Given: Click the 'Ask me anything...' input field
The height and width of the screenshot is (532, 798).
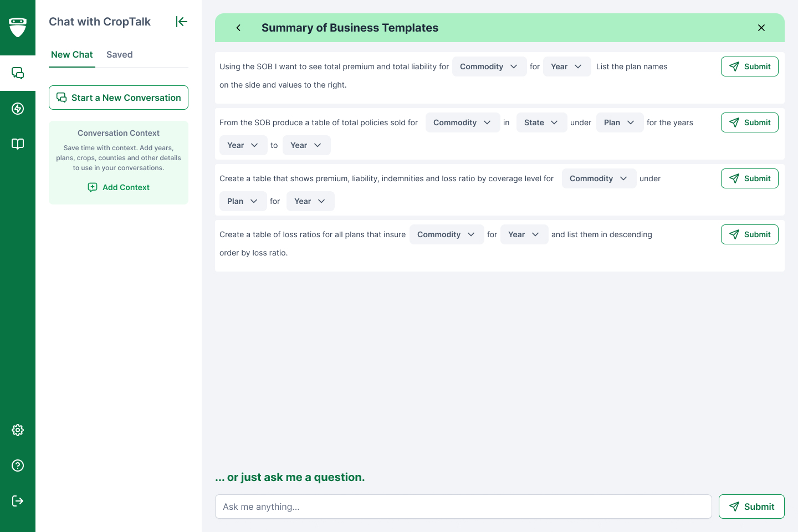Looking at the screenshot, I should 463,507.
